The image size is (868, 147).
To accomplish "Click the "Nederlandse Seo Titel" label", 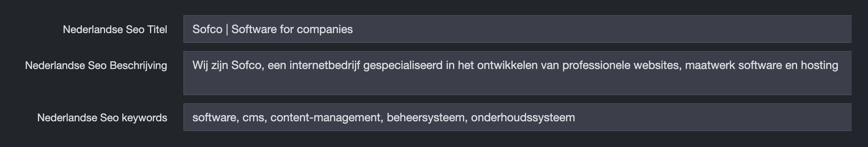I will (x=115, y=29).
